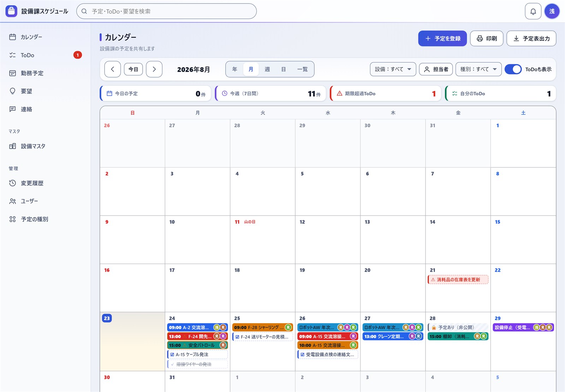Viewport: 565px width, 392px height.
Task: Open the ToDo sidebar item
Action: click(x=45, y=55)
